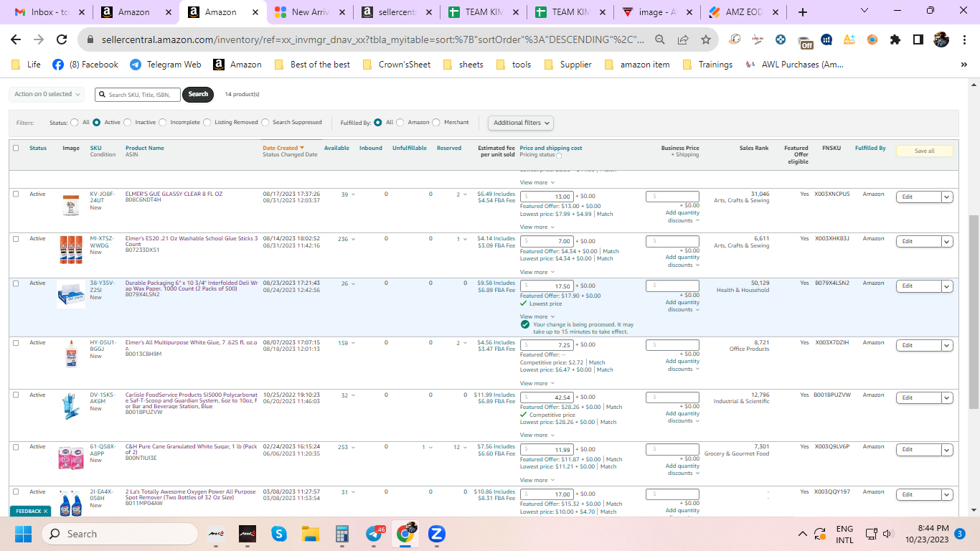Open the Edit dropdown arrow for ELMER'S GUE GLASSY
980x551 pixels.
point(947,197)
